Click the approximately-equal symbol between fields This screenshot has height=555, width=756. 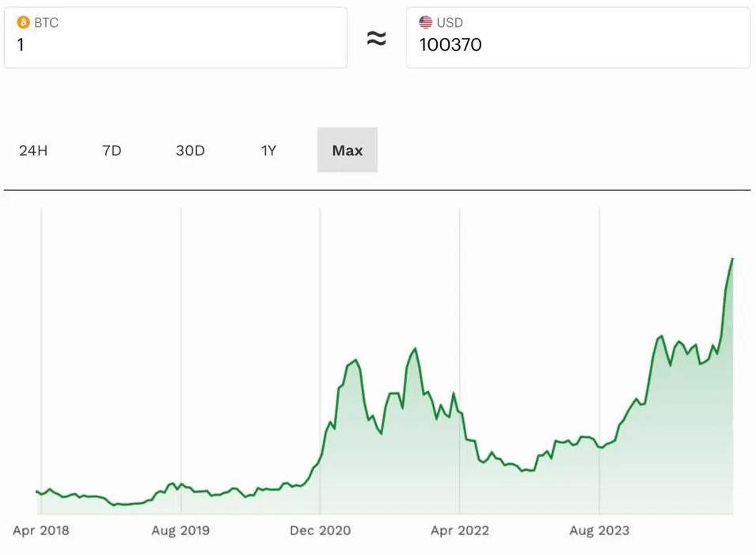point(377,38)
